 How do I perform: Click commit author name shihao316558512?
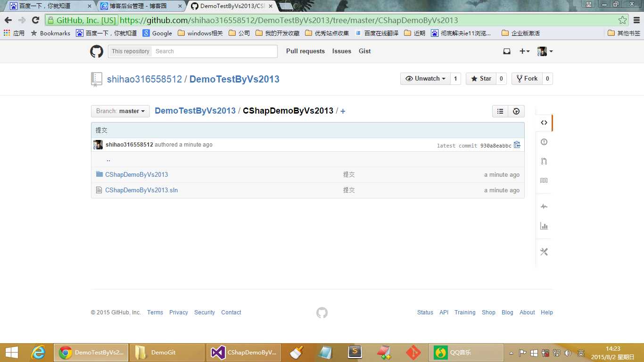pos(129,145)
